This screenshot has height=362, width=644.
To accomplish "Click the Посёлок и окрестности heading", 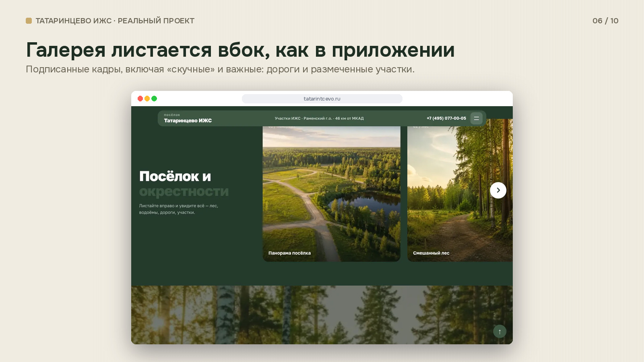I will [184, 184].
